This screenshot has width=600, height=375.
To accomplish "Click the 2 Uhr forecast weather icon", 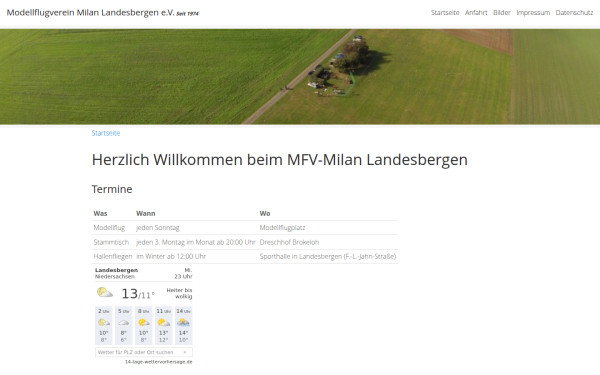I will [x=104, y=323].
